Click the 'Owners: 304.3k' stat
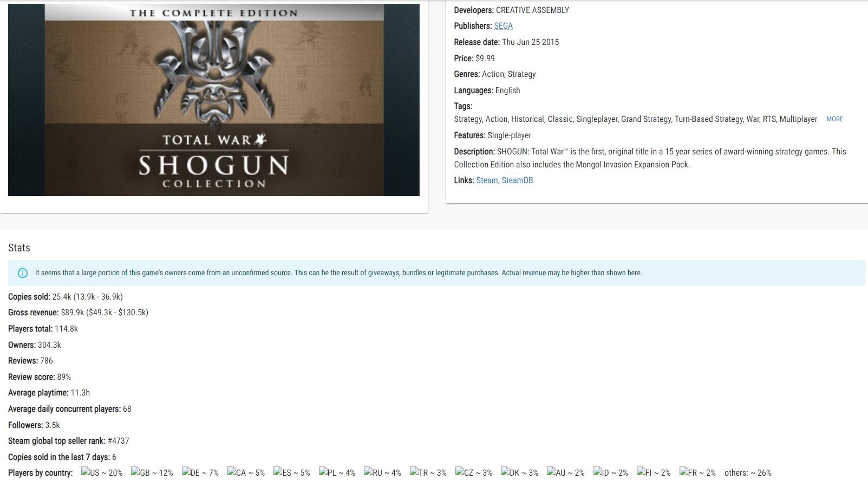Viewport: 868px width, 480px height. tap(35, 345)
